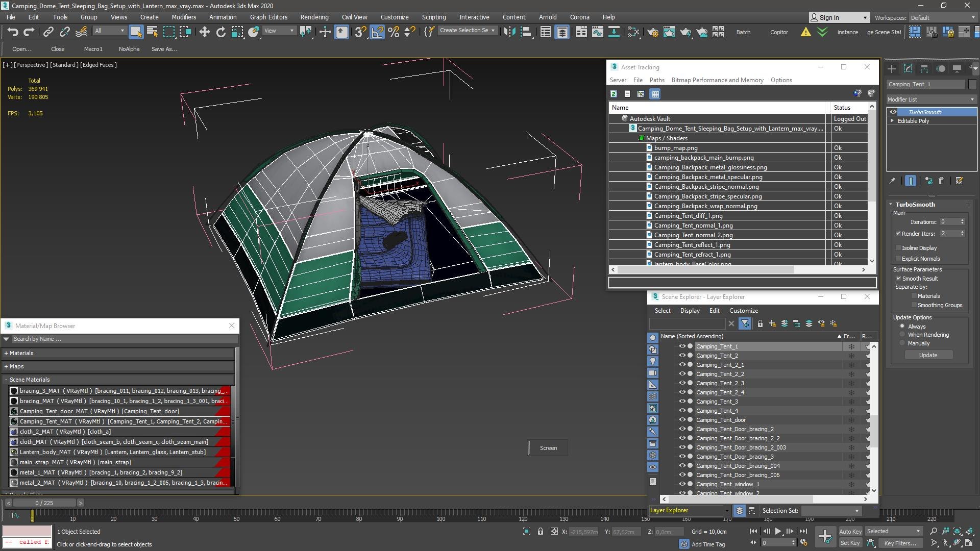Hide the Camping_Tent_door layer object
Screen dimensions: 980x551
point(681,420)
